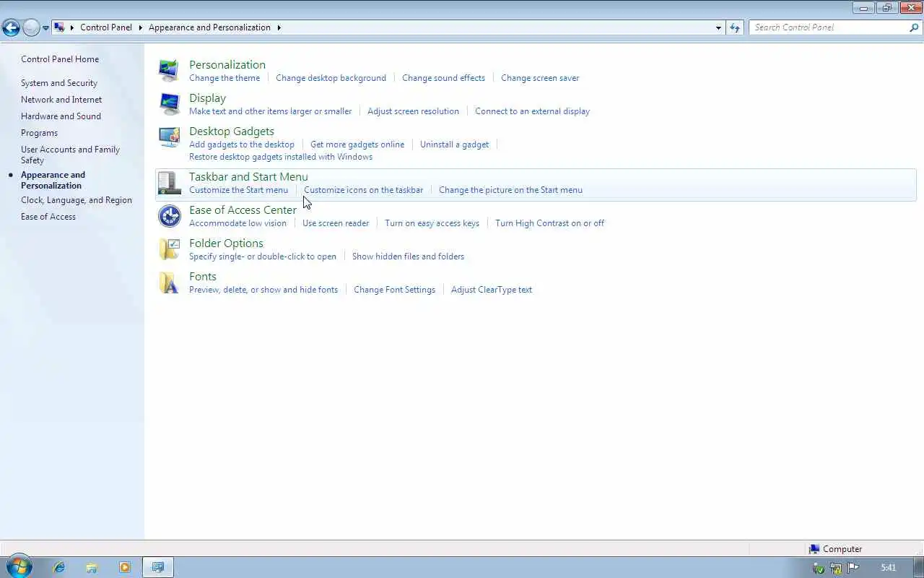Open the Folder Options icon

[169, 249]
